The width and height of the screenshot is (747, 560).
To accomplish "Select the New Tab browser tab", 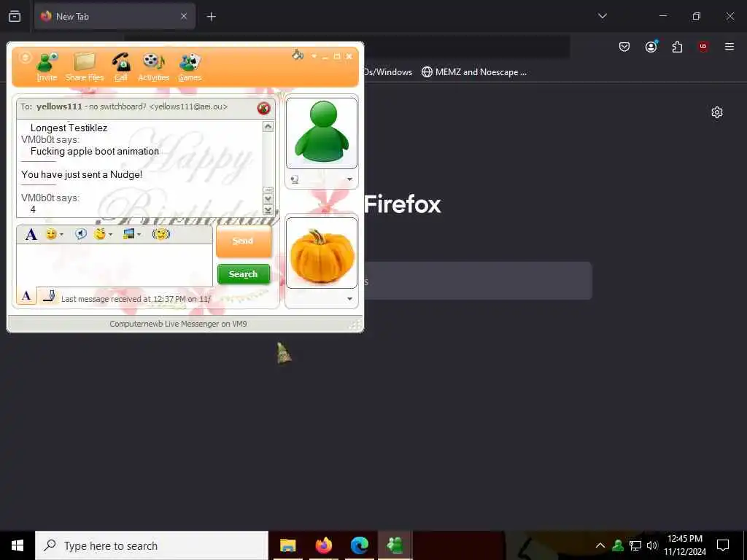I will click(115, 16).
